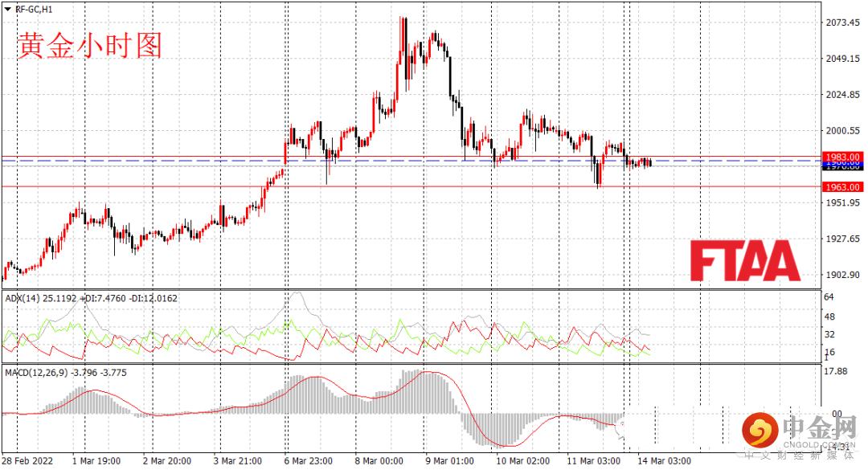Click the 6 Mar 23:00 time marker
The image size is (868, 470).
309,460
